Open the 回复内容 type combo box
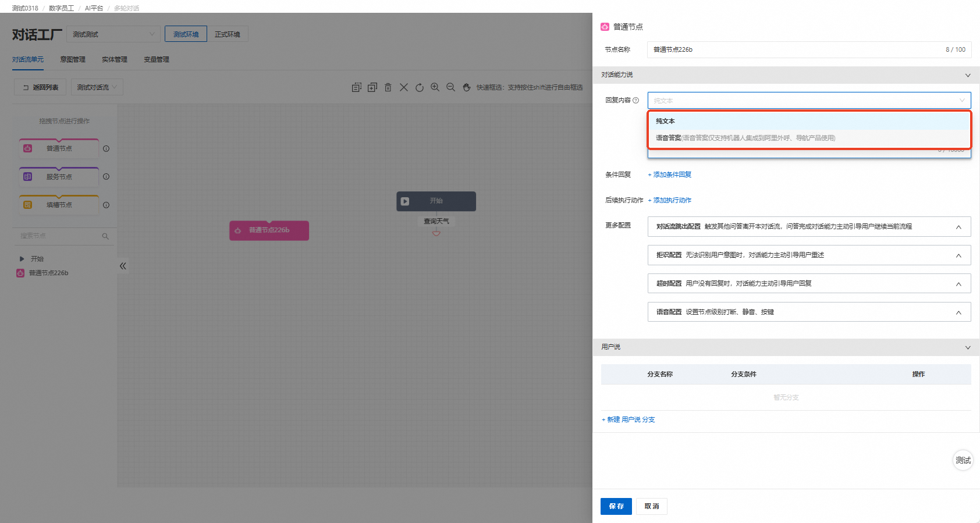Screen dimensions: 980x523 [809, 100]
